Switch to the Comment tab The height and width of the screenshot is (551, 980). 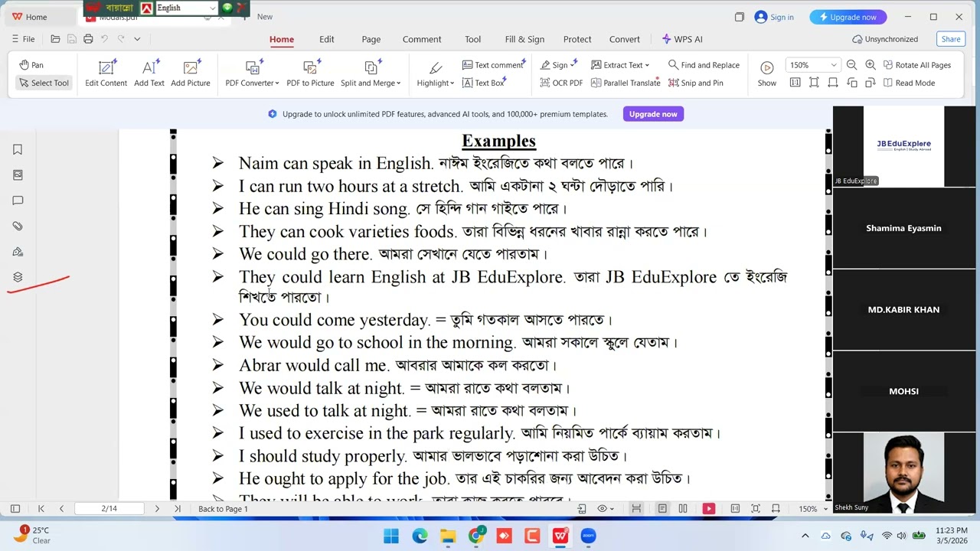pyautogui.click(x=422, y=39)
